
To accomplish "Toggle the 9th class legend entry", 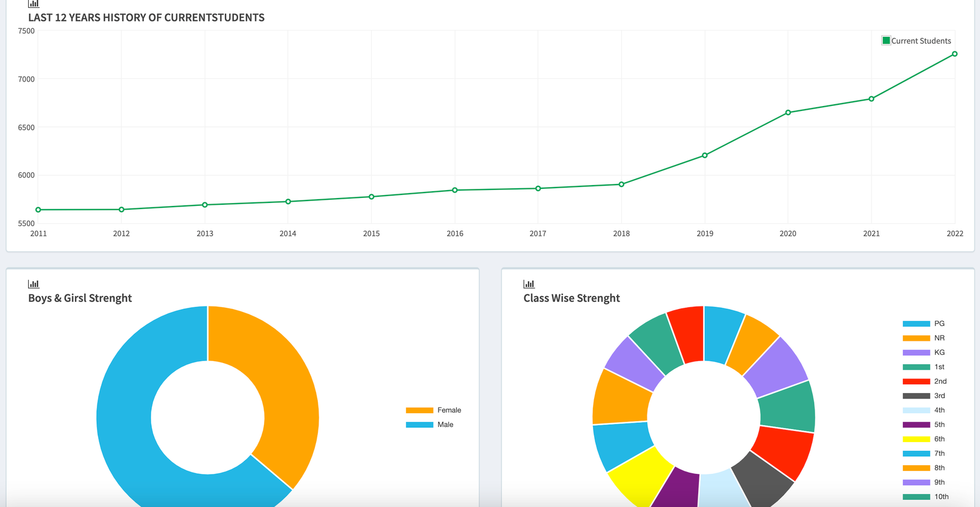I will pos(924,482).
